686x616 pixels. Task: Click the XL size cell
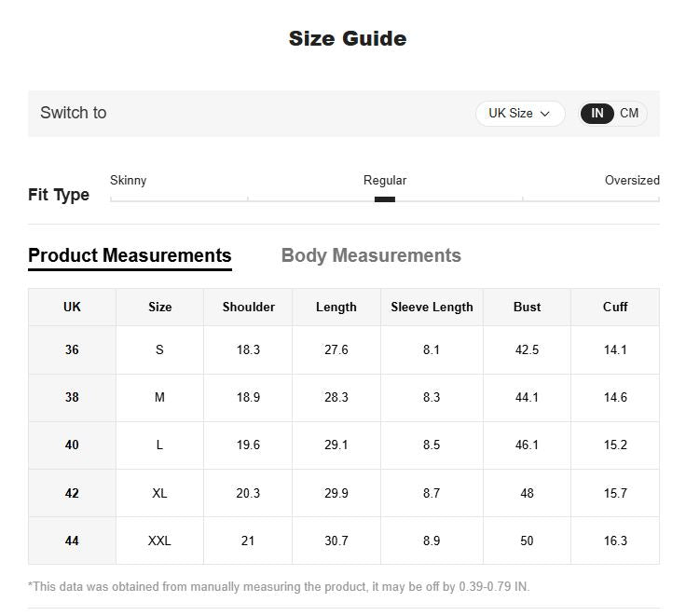(x=159, y=493)
